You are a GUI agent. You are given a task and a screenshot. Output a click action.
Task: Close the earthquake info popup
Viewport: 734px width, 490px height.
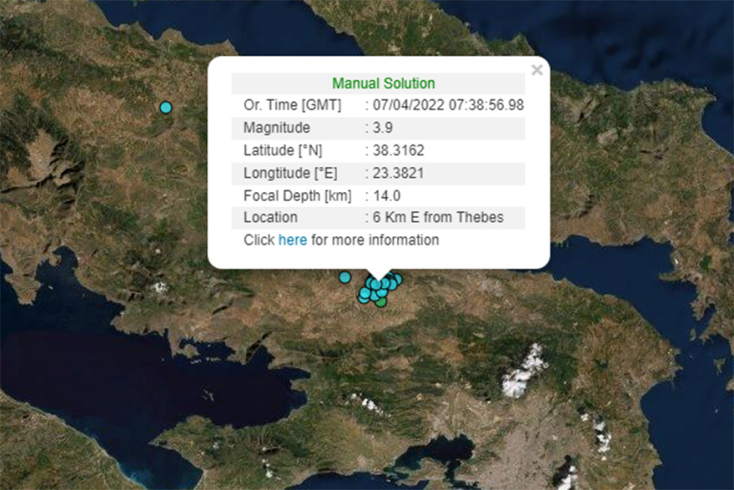(x=537, y=70)
